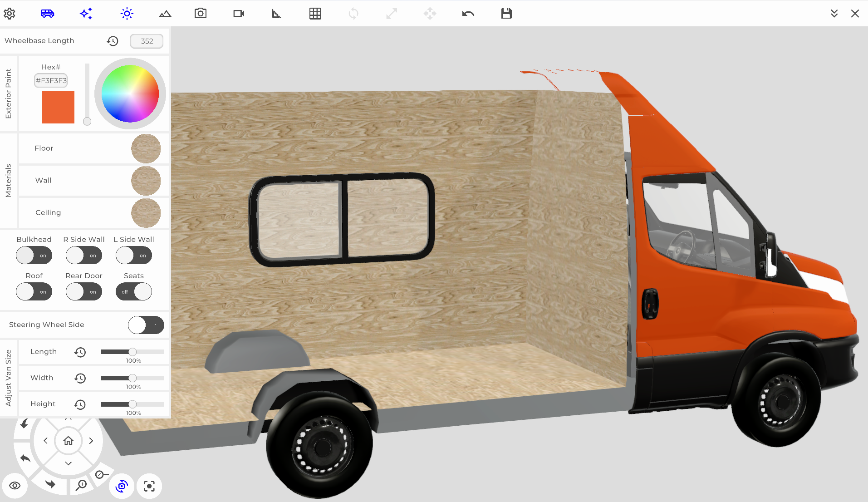Switch the Steering Wheel Side toggle
This screenshot has width=868, height=502.
[x=146, y=325]
